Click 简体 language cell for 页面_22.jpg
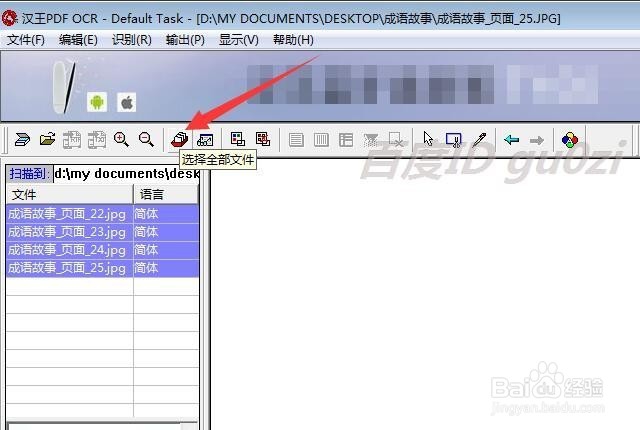The image size is (640, 430). 166,214
